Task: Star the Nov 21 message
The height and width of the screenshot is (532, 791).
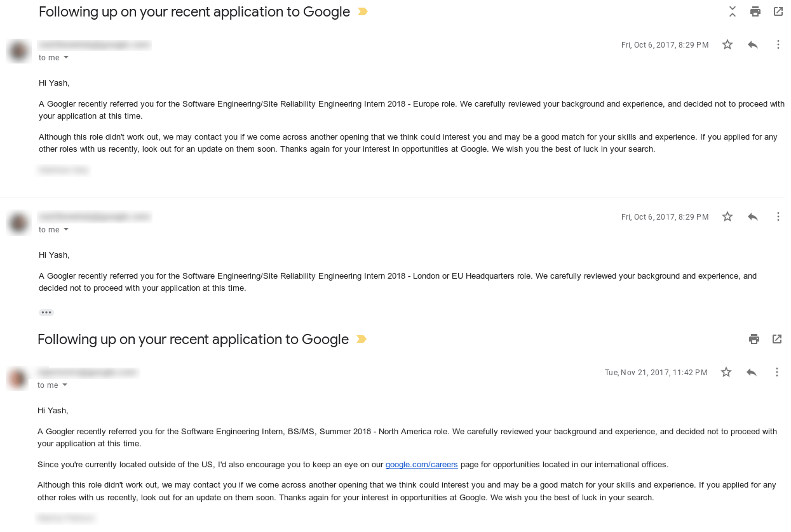Action: pos(726,372)
